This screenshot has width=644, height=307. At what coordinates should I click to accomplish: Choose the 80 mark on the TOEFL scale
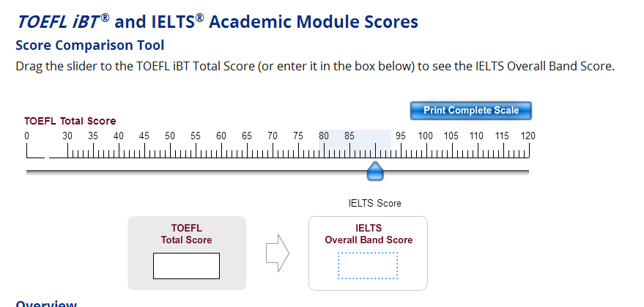click(324, 136)
